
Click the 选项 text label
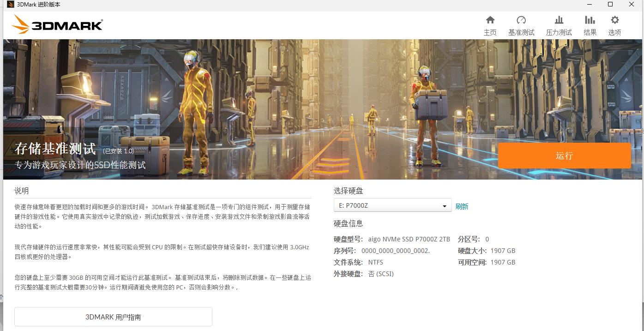click(614, 32)
